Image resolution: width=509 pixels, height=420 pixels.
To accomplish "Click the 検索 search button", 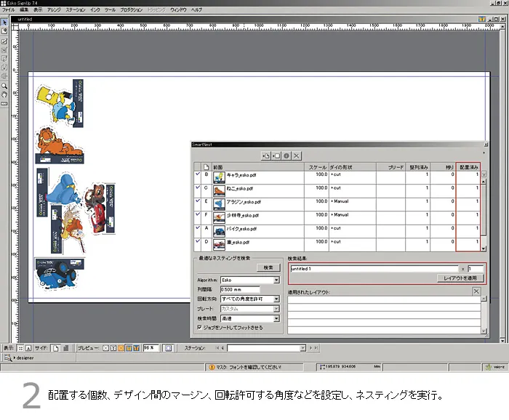I will (x=268, y=267).
